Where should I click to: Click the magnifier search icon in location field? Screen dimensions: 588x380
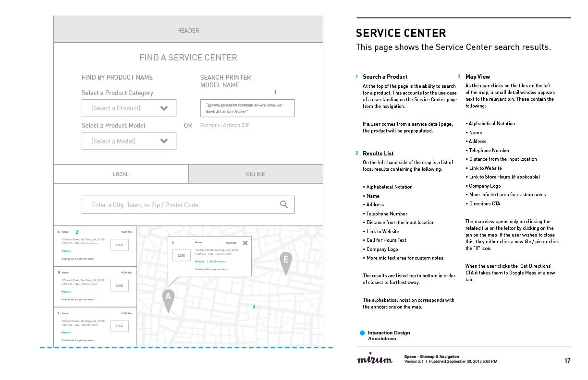click(284, 204)
